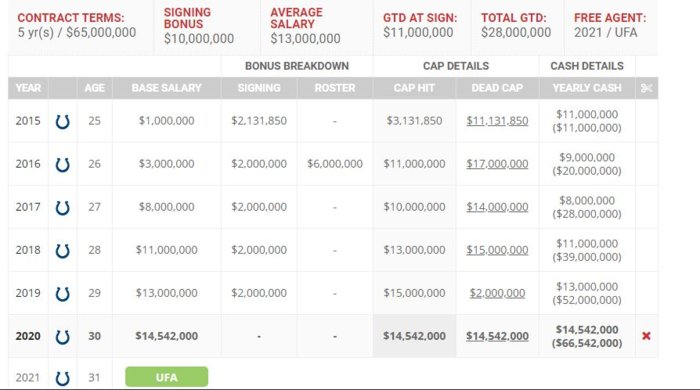This screenshot has height=390, width=700.
Task: Select the highlighted 2020 cap hit cell
Action: tap(414, 336)
